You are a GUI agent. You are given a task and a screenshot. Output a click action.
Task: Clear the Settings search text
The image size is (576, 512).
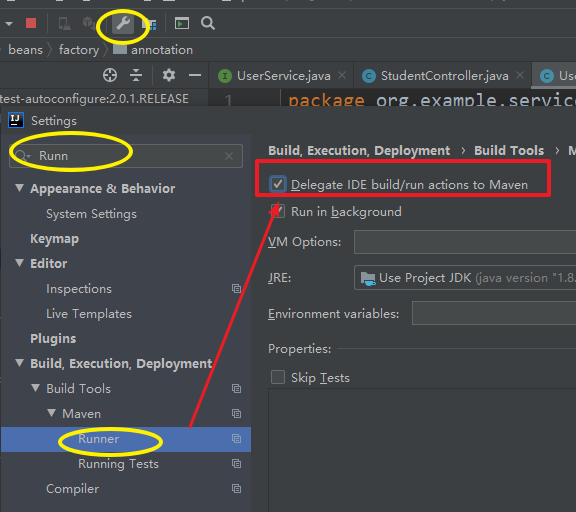[229, 156]
